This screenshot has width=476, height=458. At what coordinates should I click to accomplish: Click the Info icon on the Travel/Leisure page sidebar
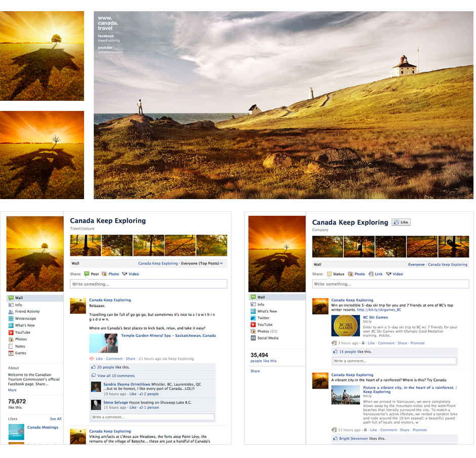click(11, 305)
